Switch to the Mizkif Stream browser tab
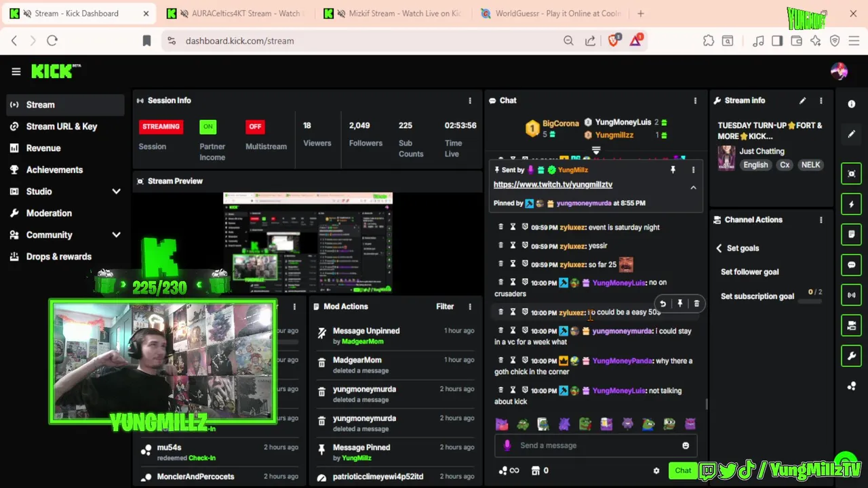The image size is (868, 488). [x=394, y=14]
